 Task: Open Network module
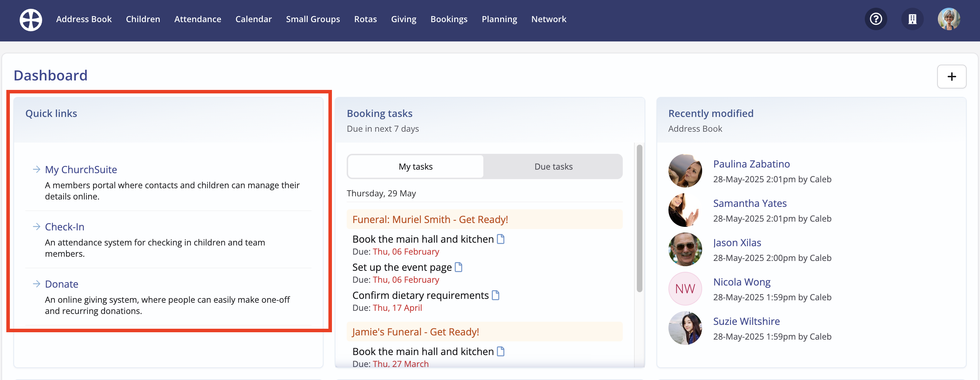pos(549,19)
